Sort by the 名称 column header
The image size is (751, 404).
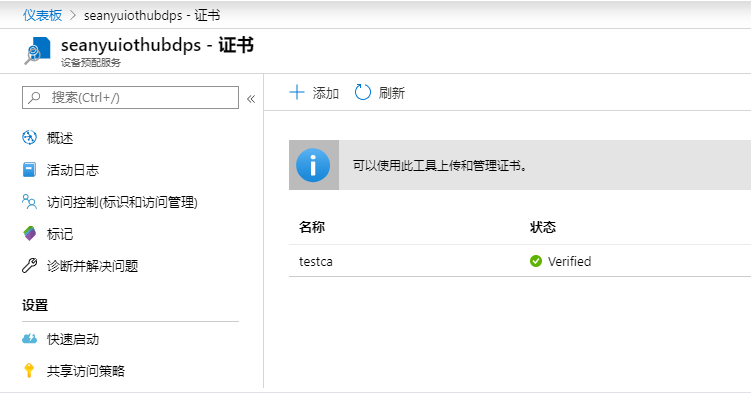(x=312, y=227)
